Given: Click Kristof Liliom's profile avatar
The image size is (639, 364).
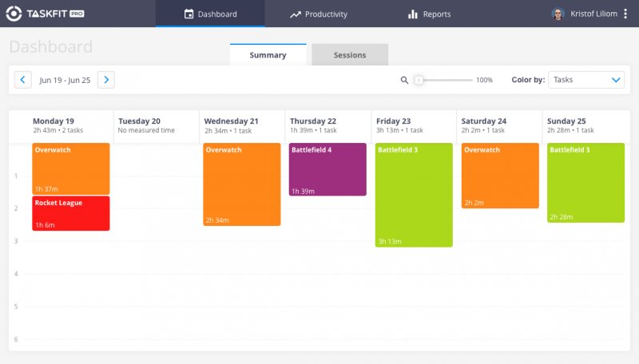Looking at the screenshot, I should [558, 14].
